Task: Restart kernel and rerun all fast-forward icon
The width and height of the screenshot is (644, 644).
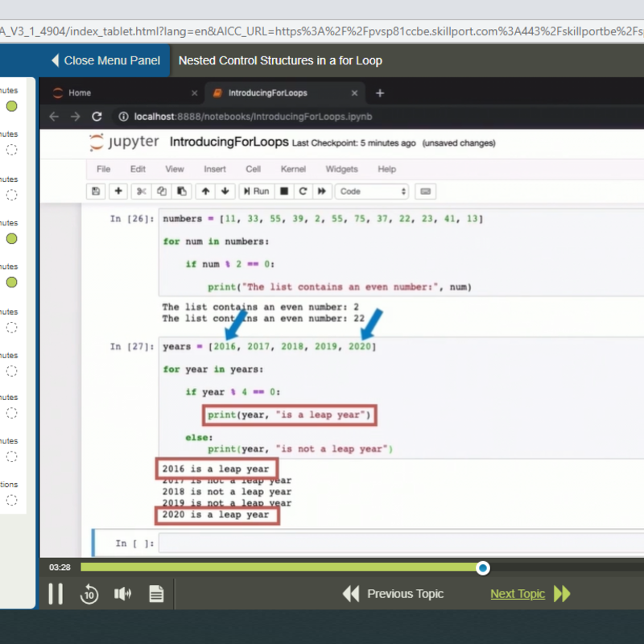Action: (x=322, y=192)
